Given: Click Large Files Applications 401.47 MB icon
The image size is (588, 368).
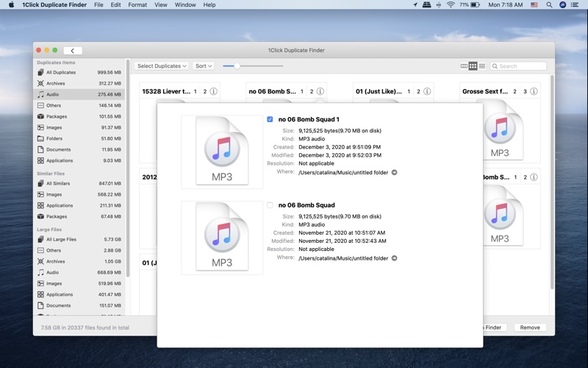Looking at the screenshot, I should point(40,295).
